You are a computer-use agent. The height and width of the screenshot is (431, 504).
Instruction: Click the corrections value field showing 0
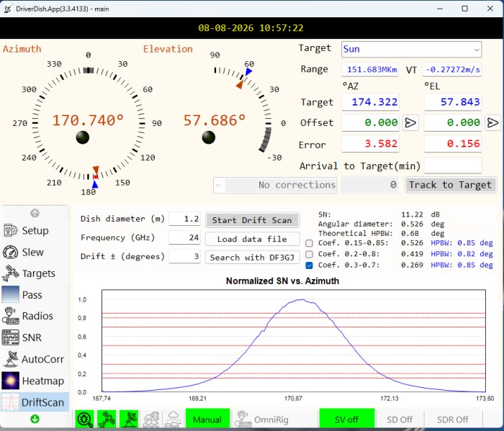pos(369,185)
